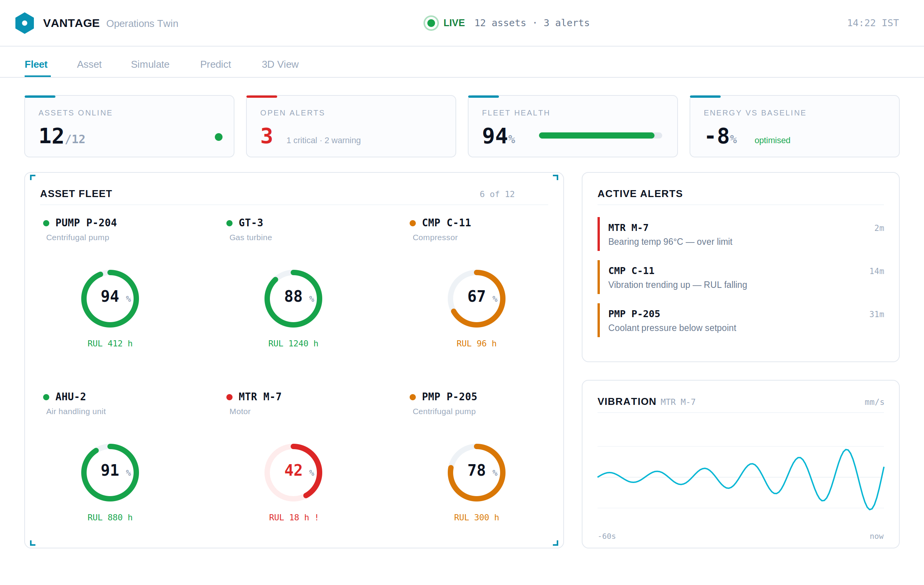This screenshot has height=585, width=924.
Task: Click the Vantage hexagon logo
Action: (x=25, y=23)
